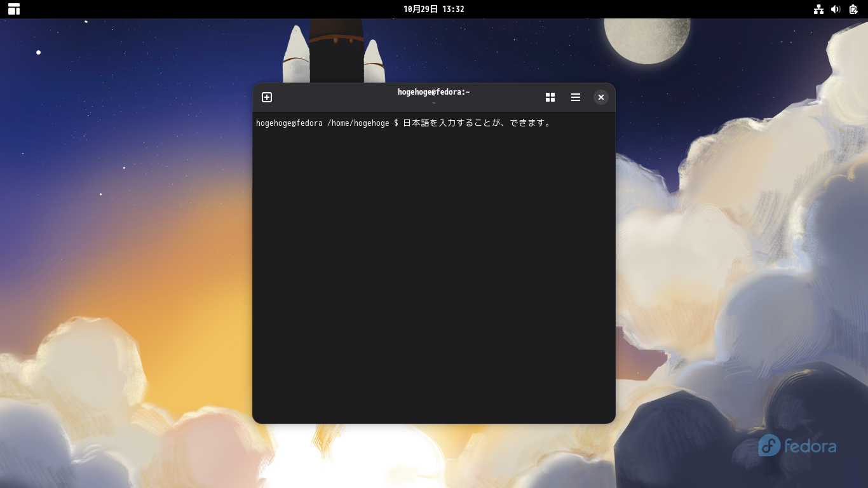Show the tab overview grid
The width and height of the screenshot is (868, 488).
pos(550,97)
